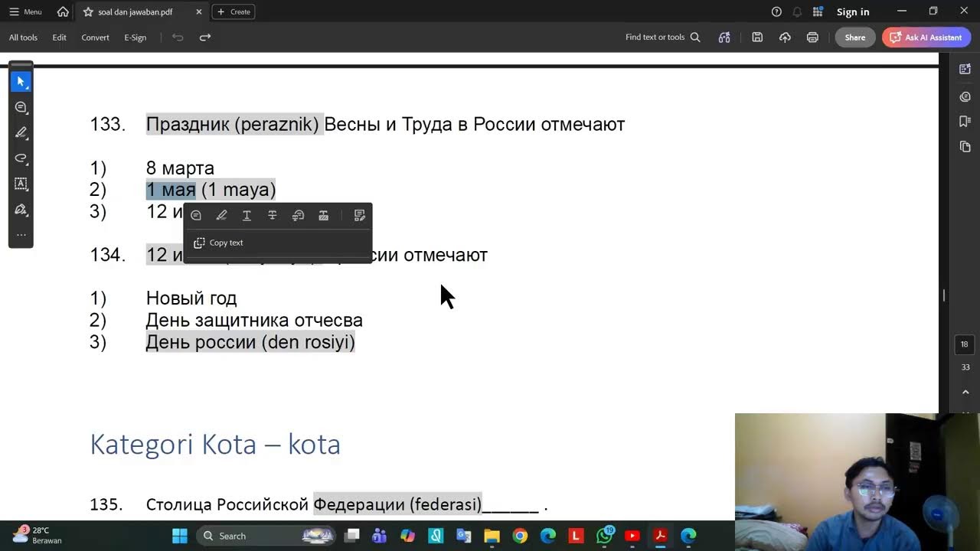The image size is (980, 551).
Task: Open the fill and sign pen tool
Action: click(x=21, y=210)
